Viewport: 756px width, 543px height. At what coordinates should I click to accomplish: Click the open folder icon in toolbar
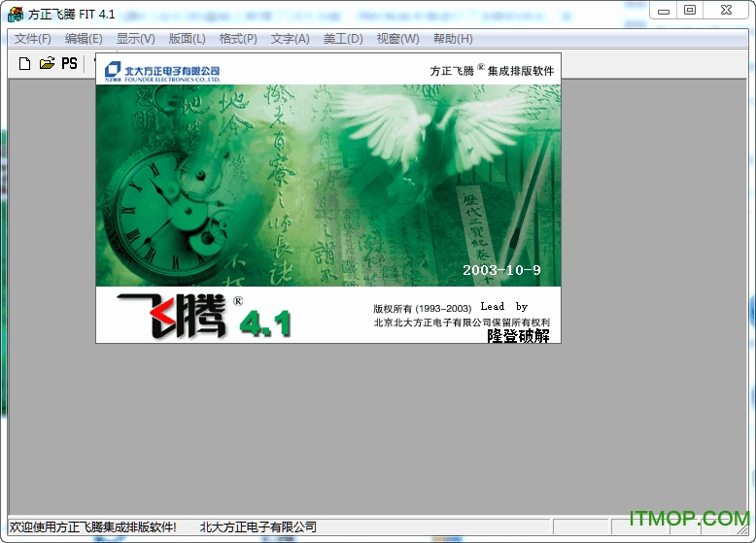[x=47, y=63]
